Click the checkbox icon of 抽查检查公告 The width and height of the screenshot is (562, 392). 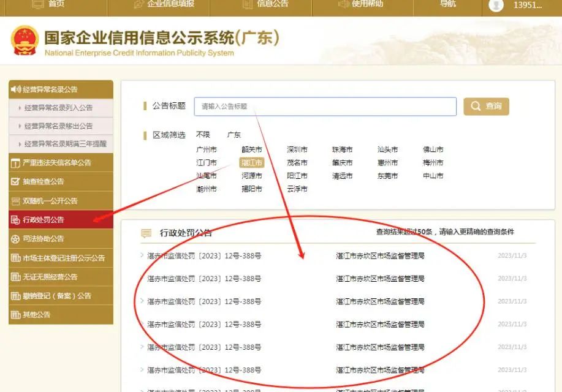15,182
